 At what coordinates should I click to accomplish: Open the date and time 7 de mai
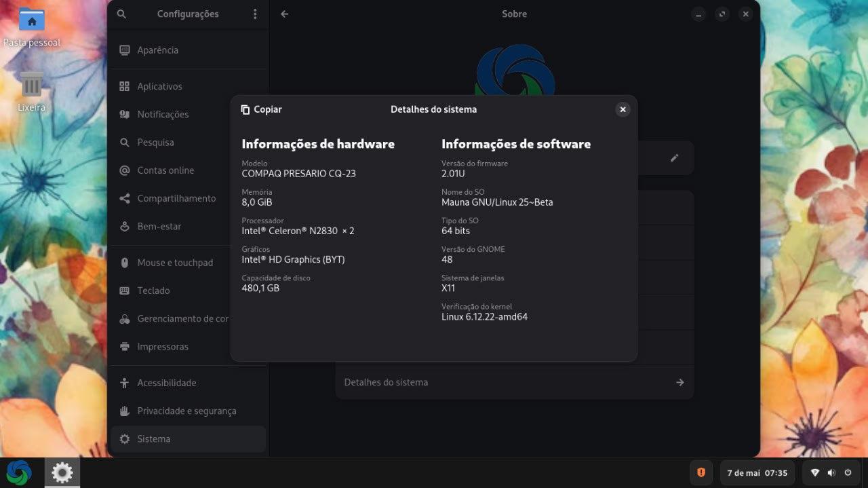(x=757, y=472)
